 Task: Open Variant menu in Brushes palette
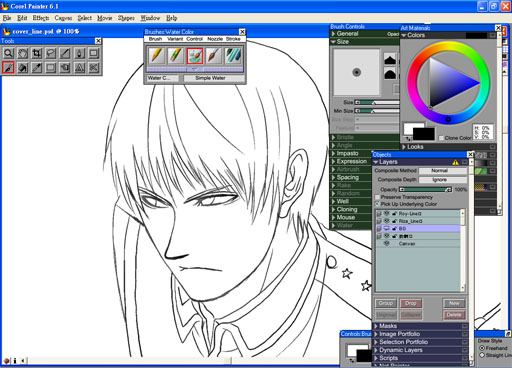pyautogui.click(x=175, y=39)
